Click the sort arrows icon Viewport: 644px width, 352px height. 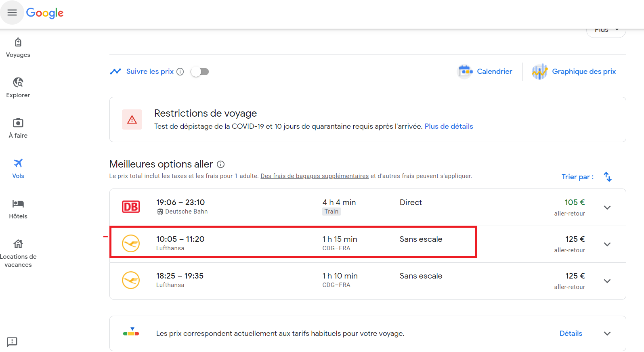(x=608, y=177)
